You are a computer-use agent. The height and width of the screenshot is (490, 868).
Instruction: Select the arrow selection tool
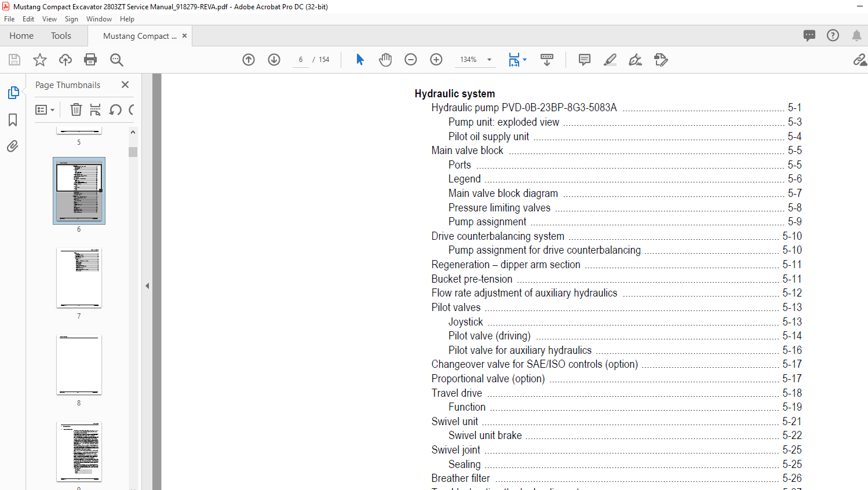click(x=360, y=60)
